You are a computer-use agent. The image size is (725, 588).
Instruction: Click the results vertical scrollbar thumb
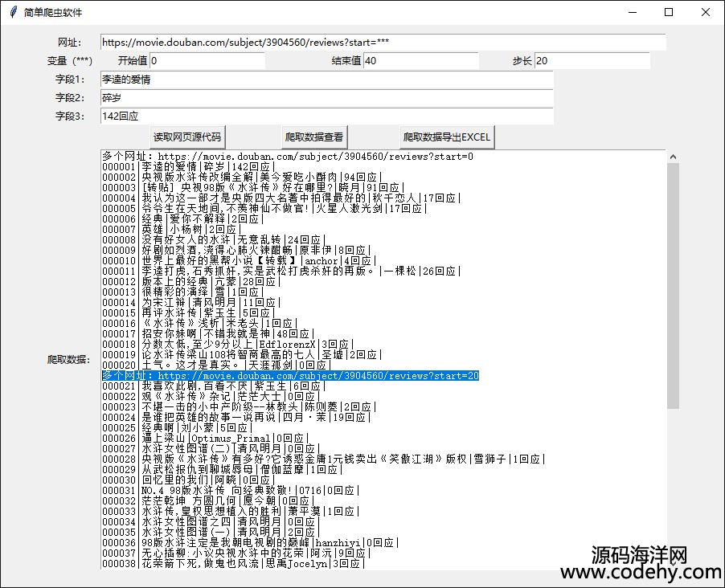pos(673,281)
